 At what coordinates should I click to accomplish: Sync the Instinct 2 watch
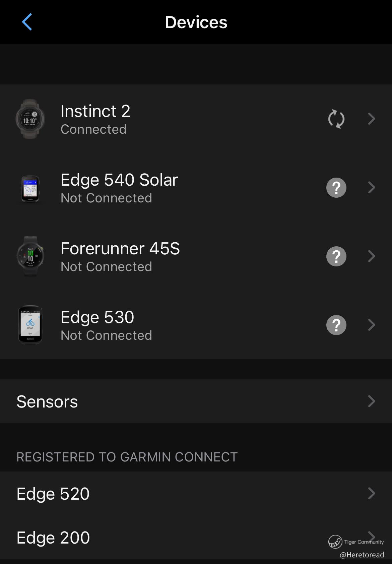(x=336, y=119)
